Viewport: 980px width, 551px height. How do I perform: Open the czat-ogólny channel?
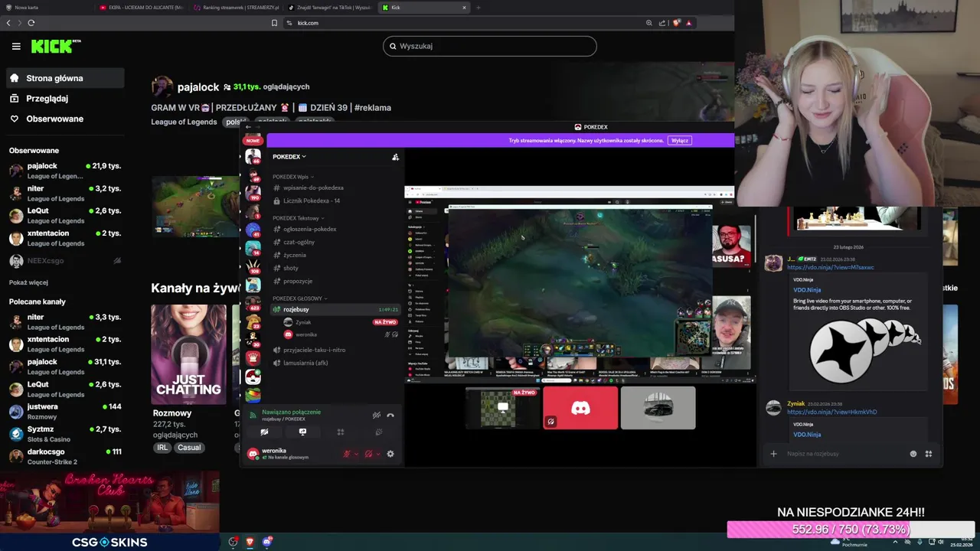(334, 242)
